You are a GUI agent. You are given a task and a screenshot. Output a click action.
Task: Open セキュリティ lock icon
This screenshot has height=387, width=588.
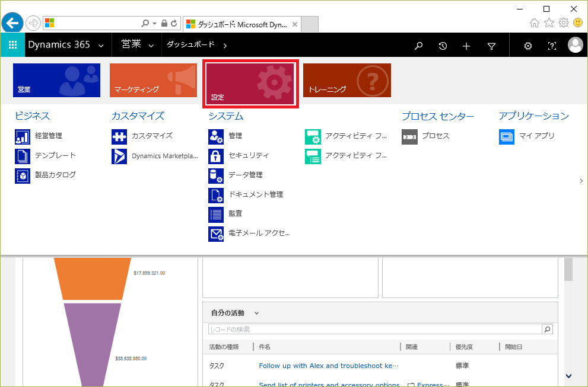(216, 156)
